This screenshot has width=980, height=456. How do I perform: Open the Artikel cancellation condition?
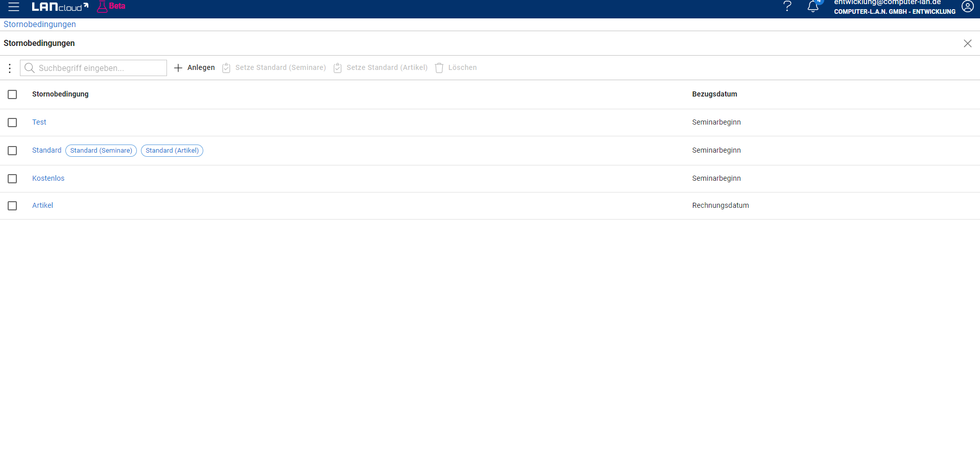pos(42,205)
